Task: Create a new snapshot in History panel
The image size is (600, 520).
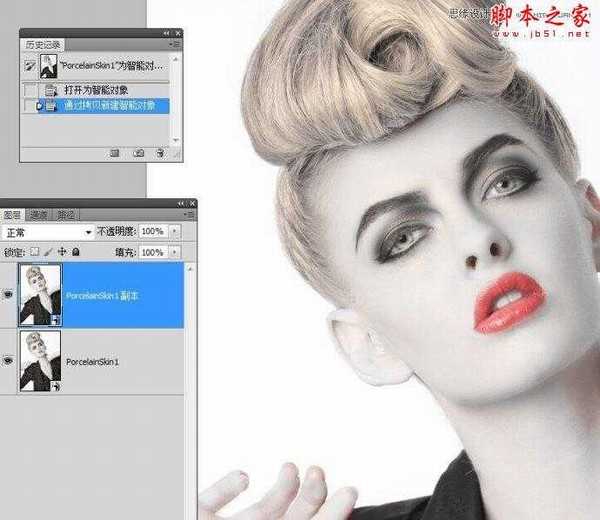Action: [138, 153]
